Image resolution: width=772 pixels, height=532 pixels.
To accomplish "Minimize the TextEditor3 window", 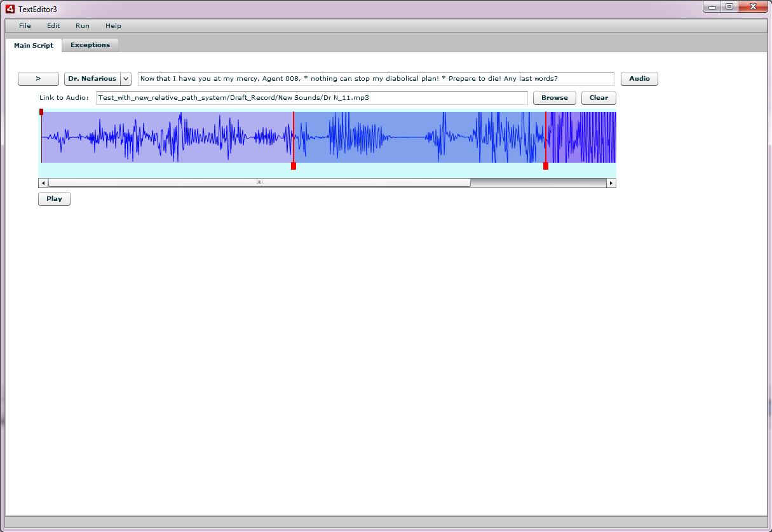I will tap(712, 7).
